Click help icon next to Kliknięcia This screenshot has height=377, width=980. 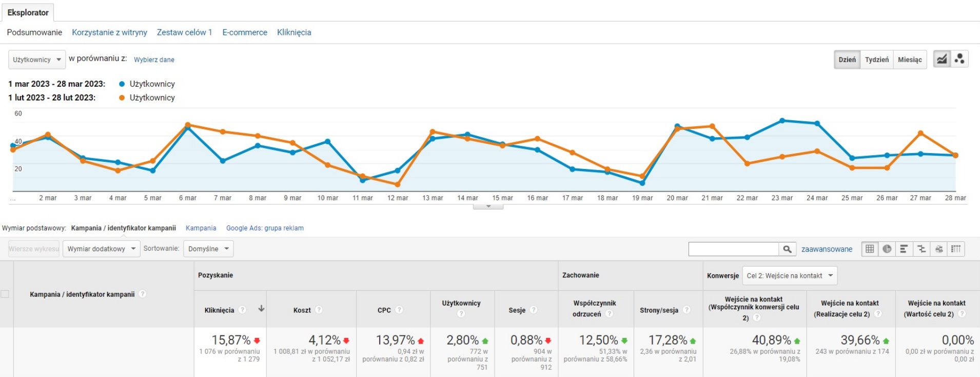pos(242,310)
